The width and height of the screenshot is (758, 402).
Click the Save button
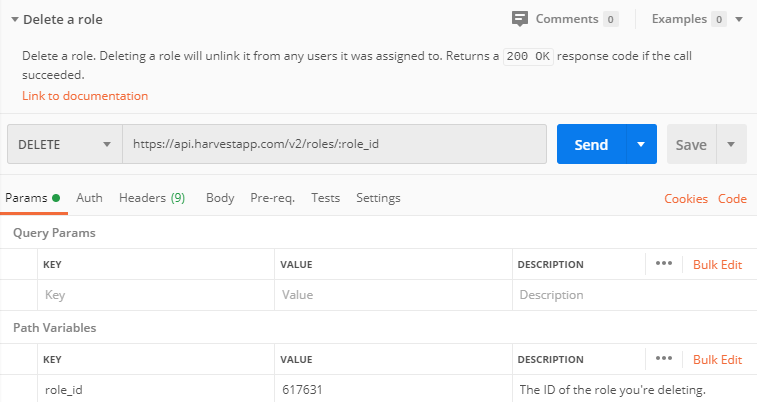[x=691, y=144]
